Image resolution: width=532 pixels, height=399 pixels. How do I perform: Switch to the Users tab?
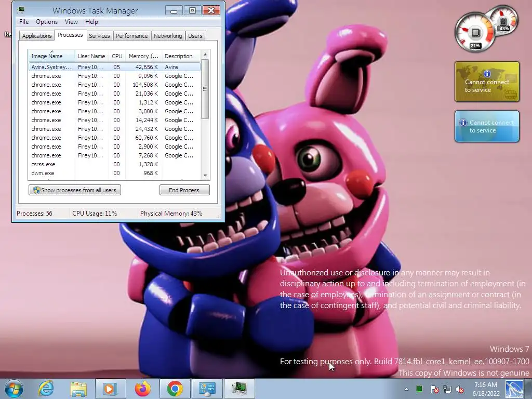click(x=195, y=36)
